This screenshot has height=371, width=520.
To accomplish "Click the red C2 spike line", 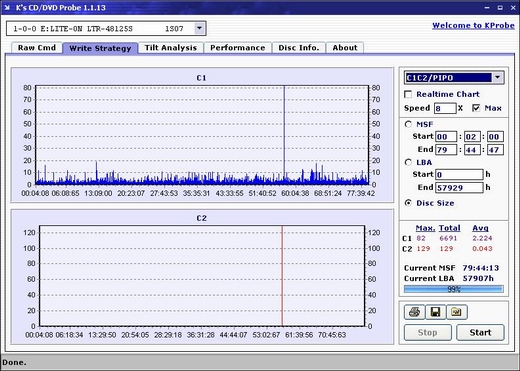I will click(x=282, y=276).
